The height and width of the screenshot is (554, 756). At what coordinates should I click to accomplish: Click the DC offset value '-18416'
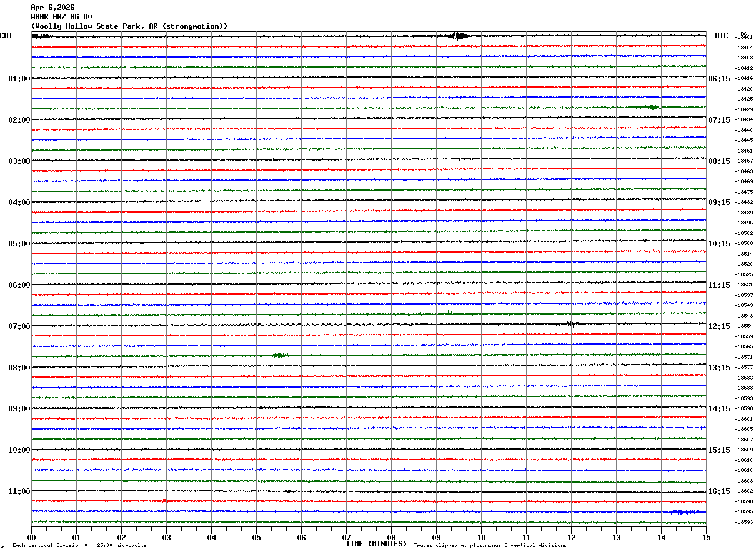tap(744, 79)
